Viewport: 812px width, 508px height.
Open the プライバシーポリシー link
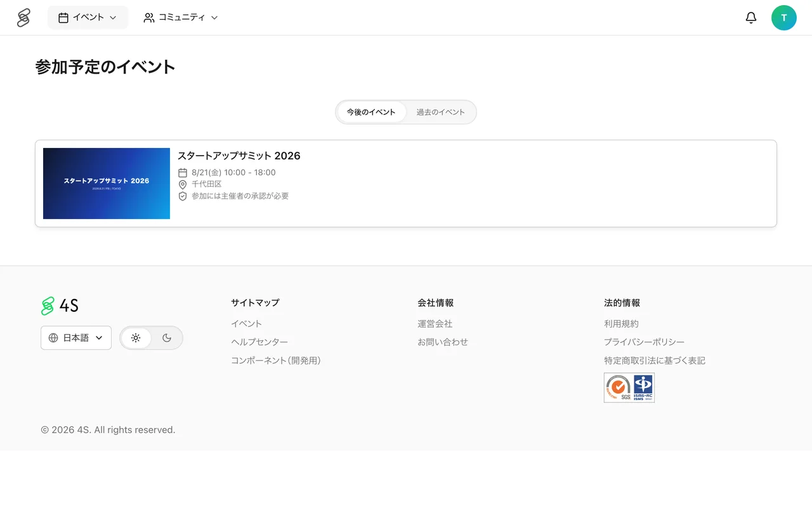pyautogui.click(x=645, y=342)
